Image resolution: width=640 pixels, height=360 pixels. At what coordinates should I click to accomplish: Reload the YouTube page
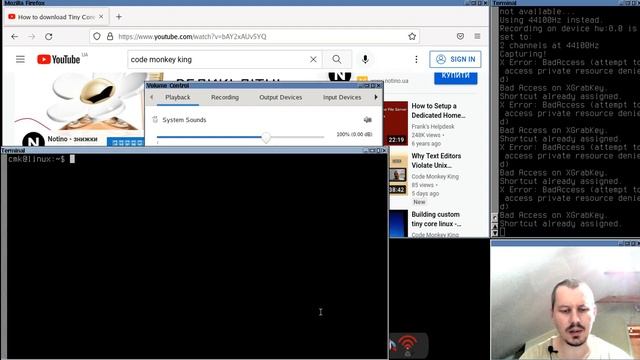pyautogui.click(x=49, y=36)
